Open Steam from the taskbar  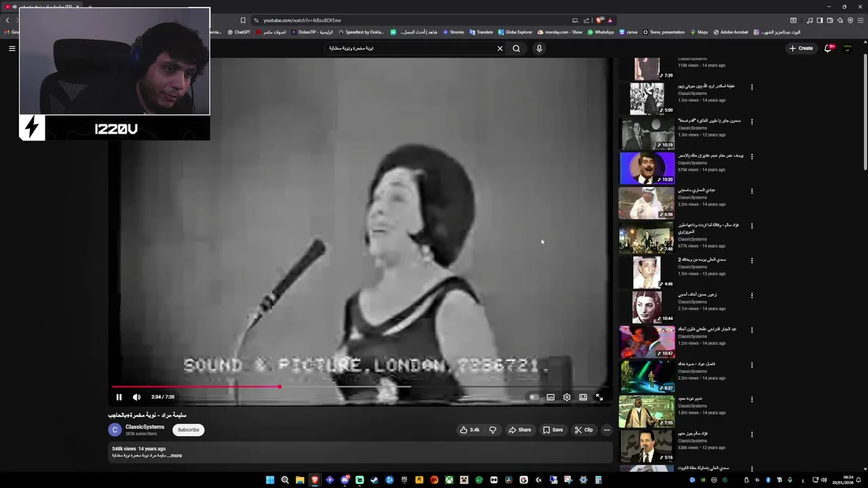tap(374, 480)
